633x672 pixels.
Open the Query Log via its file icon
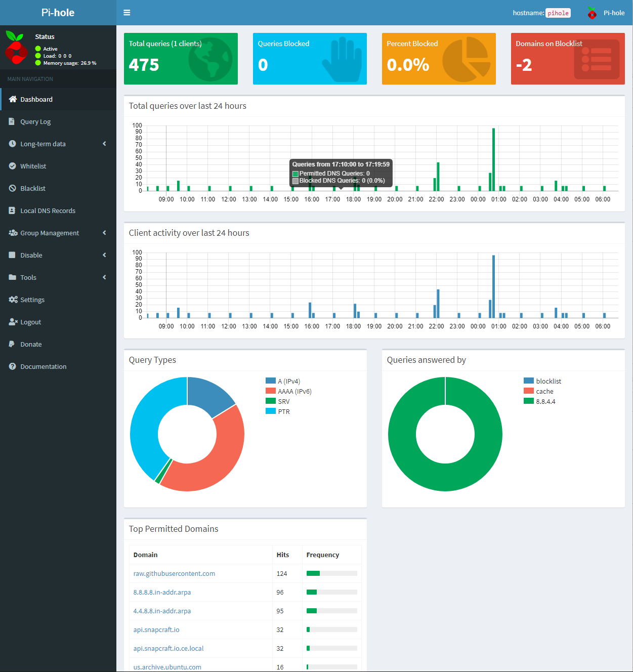[12, 121]
